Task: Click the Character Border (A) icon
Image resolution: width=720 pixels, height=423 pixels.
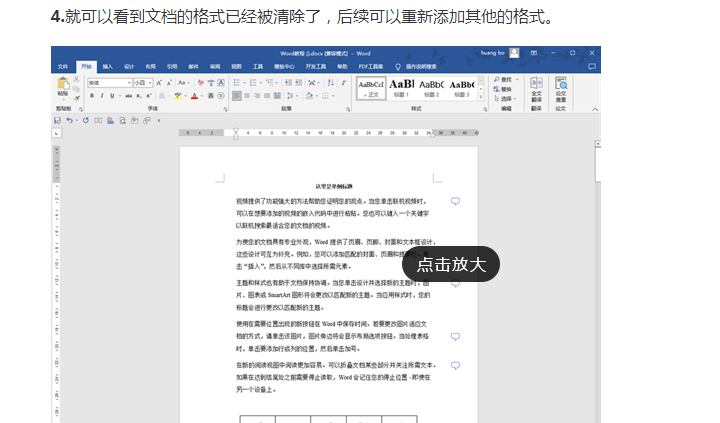Action: click(221, 83)
